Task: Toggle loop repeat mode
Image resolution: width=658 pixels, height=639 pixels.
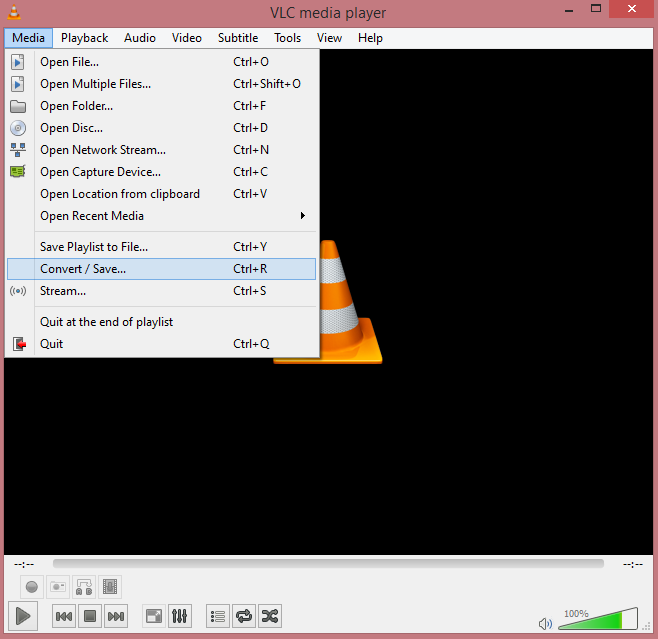Action: pyautogui.click(x=244, y=616)
